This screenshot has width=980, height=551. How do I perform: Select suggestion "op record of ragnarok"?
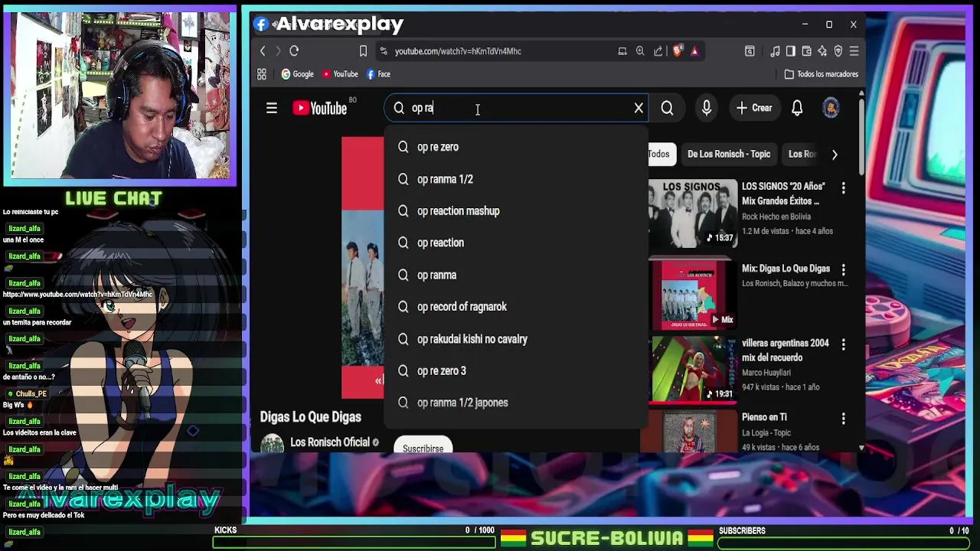point(515,307)
